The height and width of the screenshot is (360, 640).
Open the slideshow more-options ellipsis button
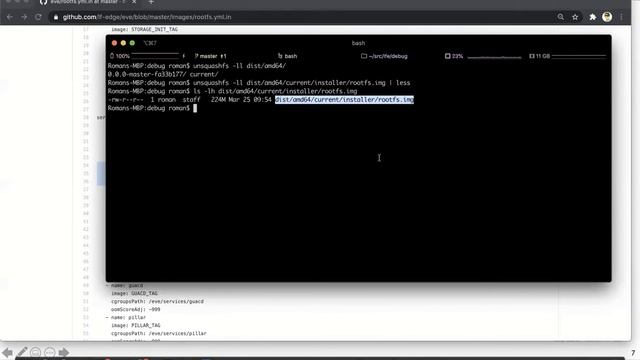pyautogui.click(x=50, y=352)
